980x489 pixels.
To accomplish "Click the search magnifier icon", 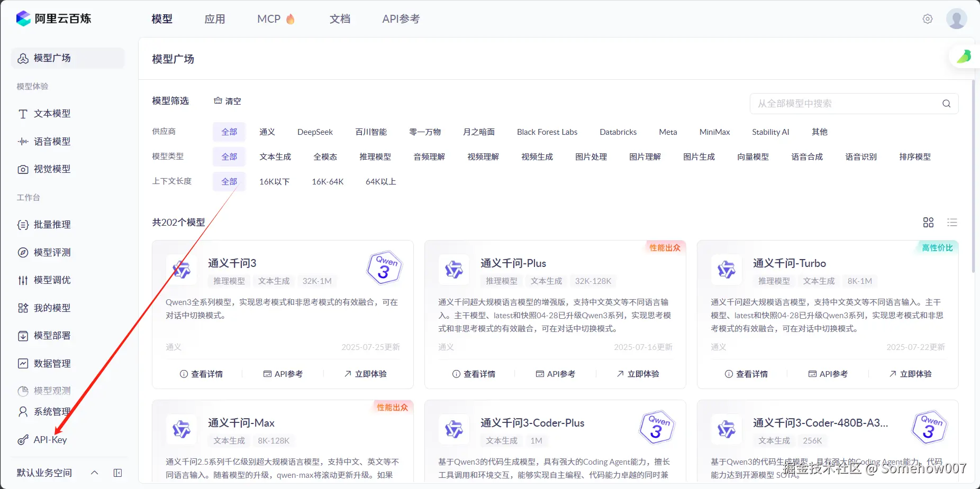I will pyautogui.click(x=947, y=104).
